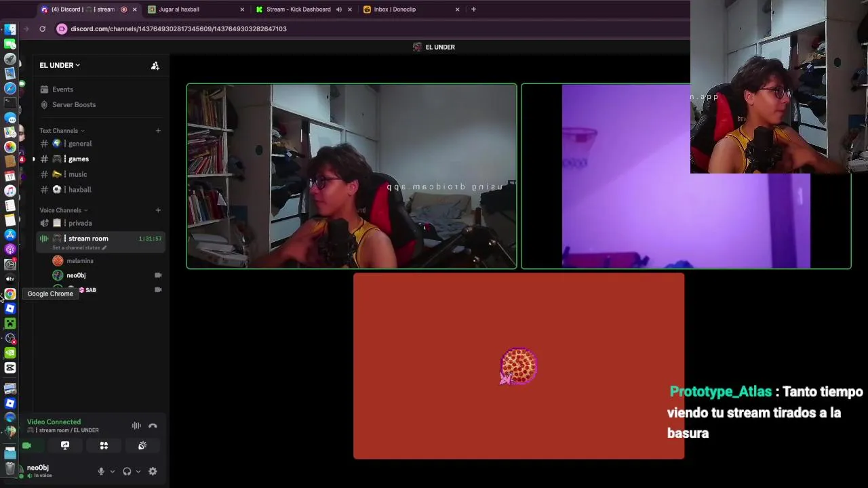Deafen with the headphones button
This screenshot has height=488, width=868.
pyautogui.click(x=127, y=471)
